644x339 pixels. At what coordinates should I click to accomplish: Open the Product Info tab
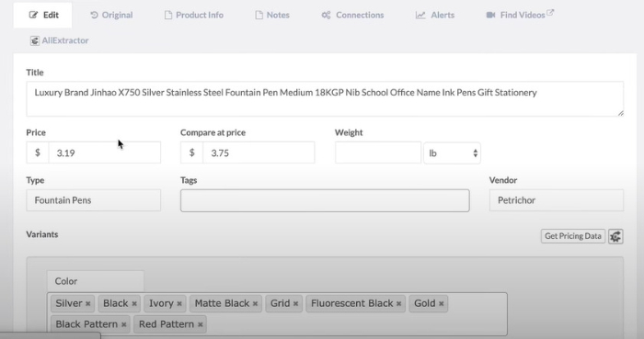tap(194, 16)
